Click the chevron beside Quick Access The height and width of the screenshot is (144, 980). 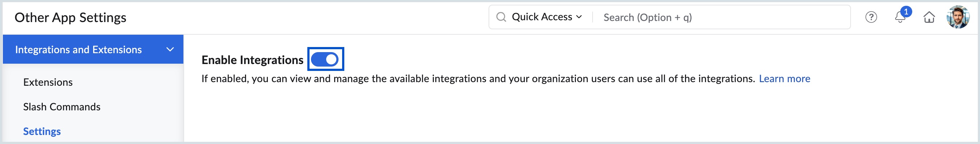tap(579, 17)
